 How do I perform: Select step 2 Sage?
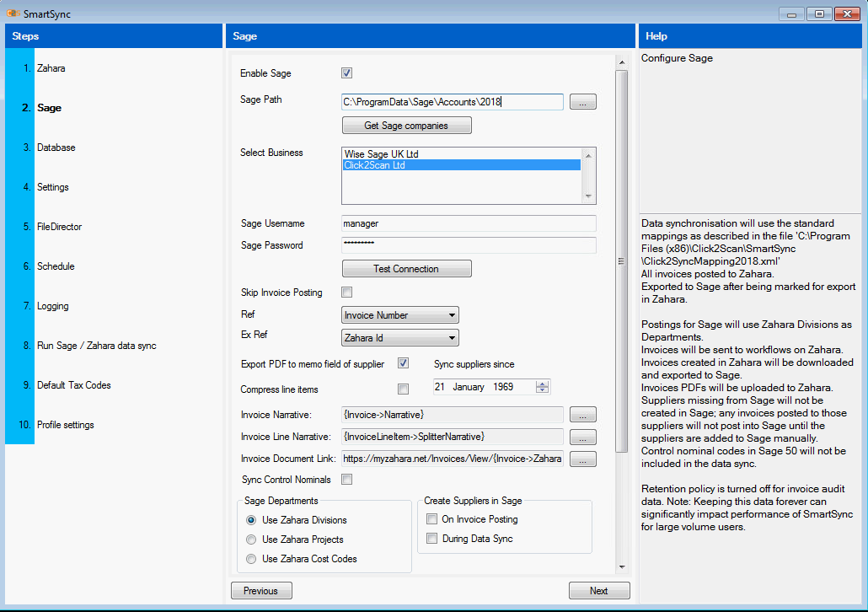tap(49, 108)
